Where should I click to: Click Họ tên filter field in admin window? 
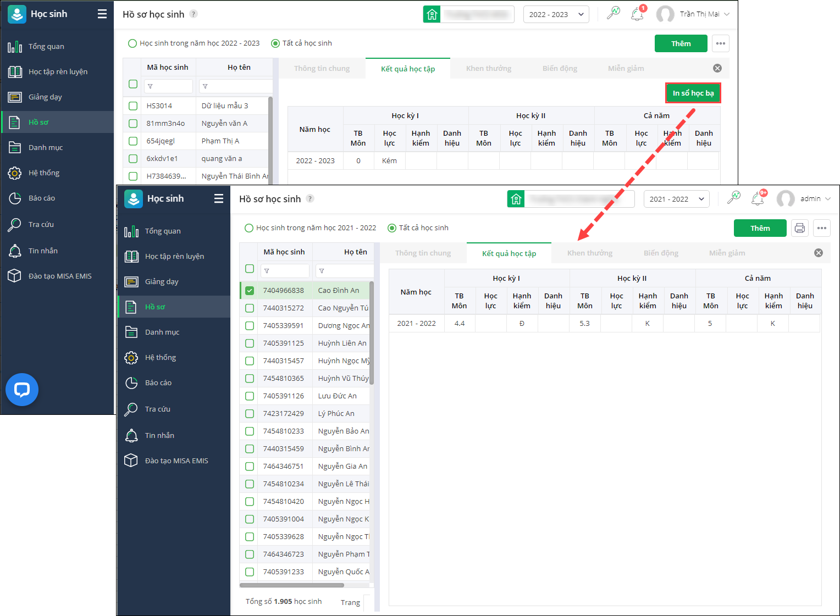tap(345, 271)
